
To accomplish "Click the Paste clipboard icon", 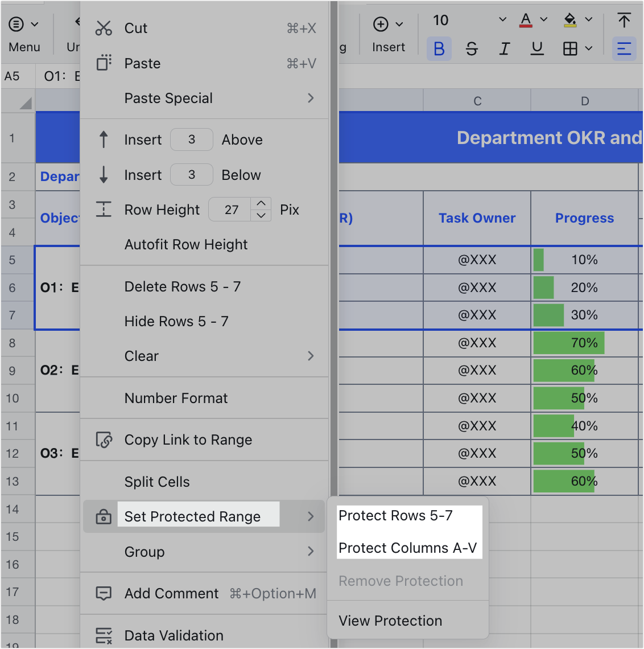I will [x=104, y=63].
